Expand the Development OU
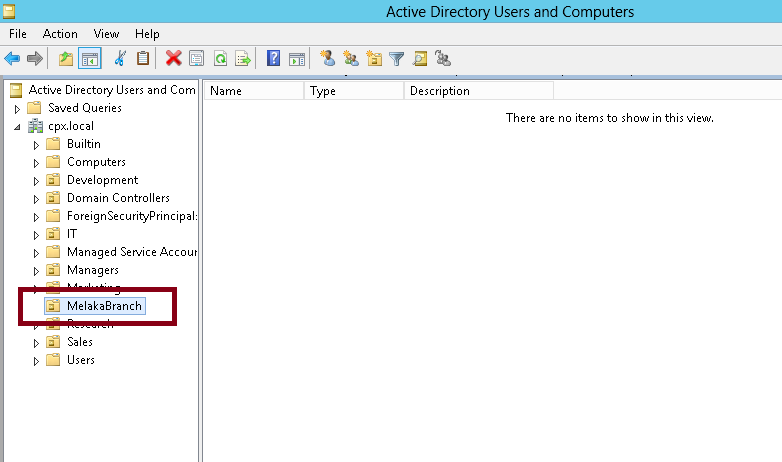 (36, 181)
